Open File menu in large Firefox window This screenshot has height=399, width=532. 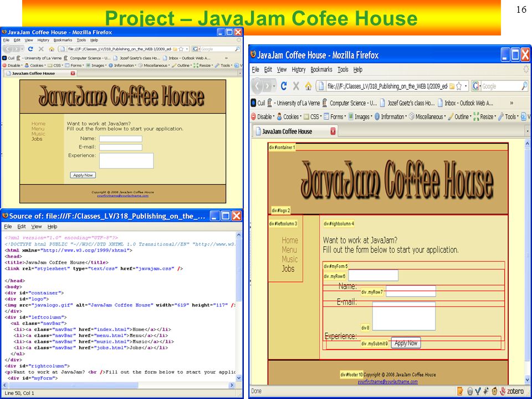point(255,70)
